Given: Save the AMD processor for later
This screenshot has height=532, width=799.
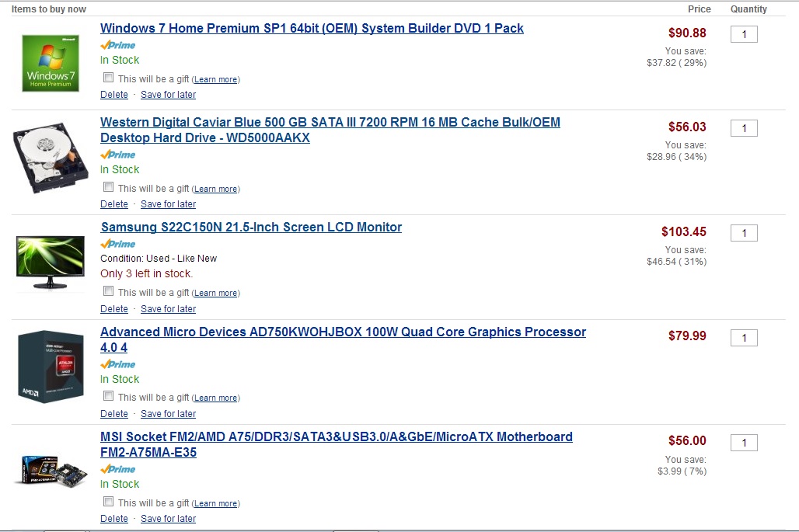Looking at the screenshot, I should pos(168,414).
